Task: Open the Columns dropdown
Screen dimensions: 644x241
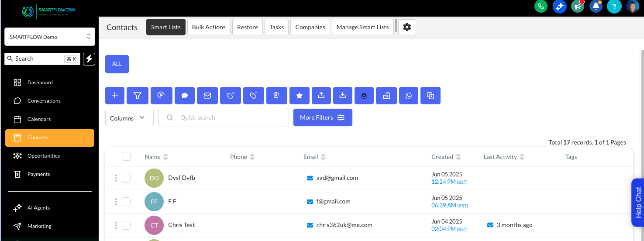Action: pyautogui.click(x=129, y=118)
